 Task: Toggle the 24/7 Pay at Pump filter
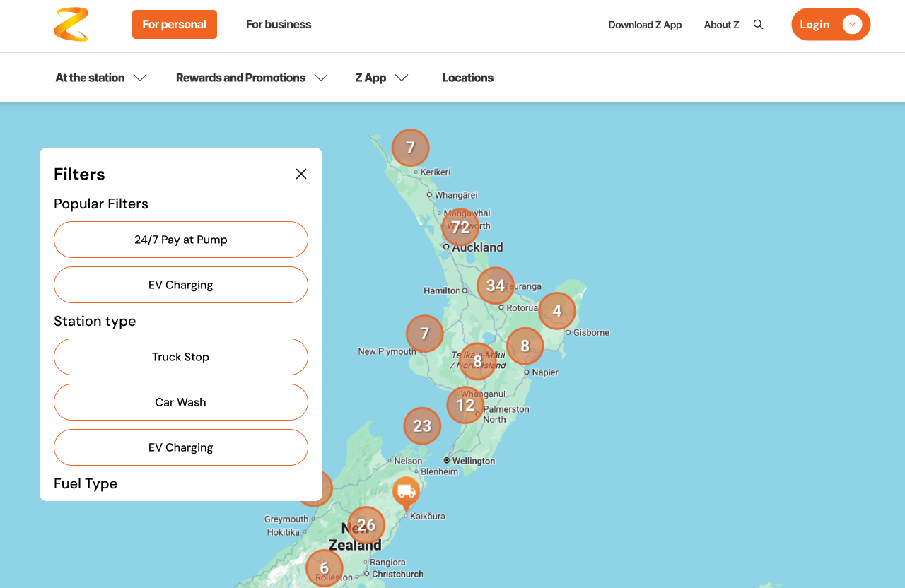click(181, 240)
